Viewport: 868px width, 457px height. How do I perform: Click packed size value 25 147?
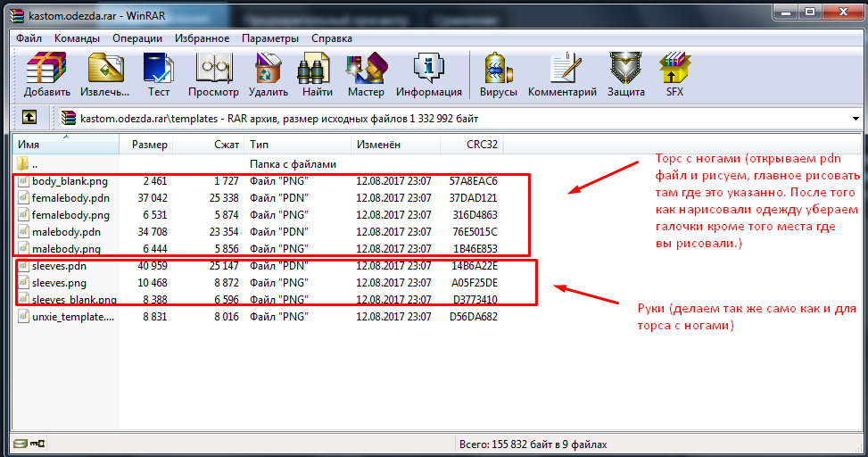coord(224,266)
